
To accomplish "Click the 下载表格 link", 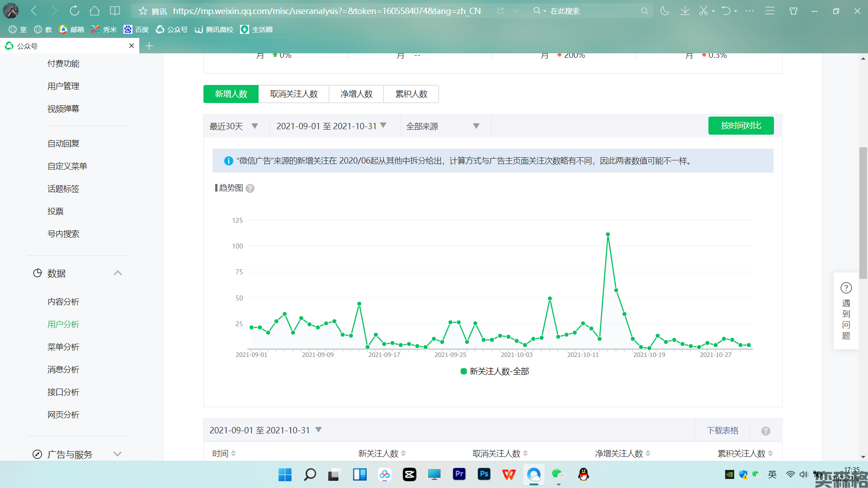I will [722, 431].
